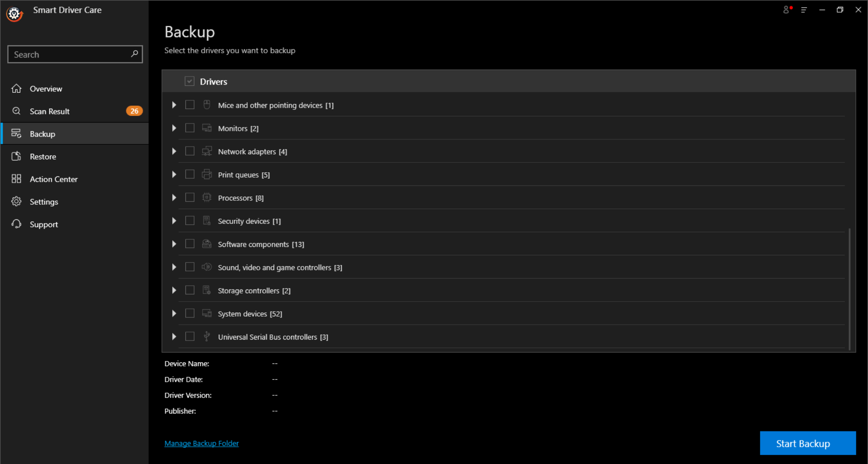This screenshot has width=868, height=464.
Task: Open Action Center via its grid icon
Action: pyautogui.click(x=16, y=179)
